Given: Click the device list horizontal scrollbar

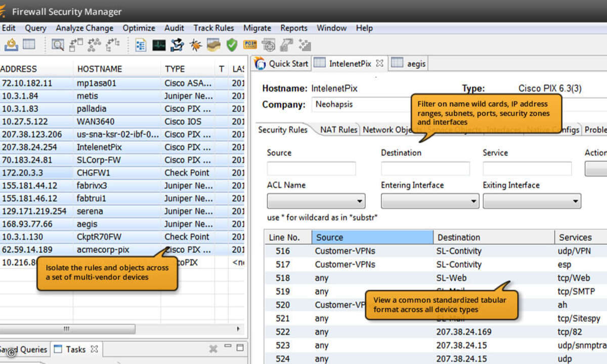Looking at the screenshot, I should pyautogui.click(x=68, y=329).
